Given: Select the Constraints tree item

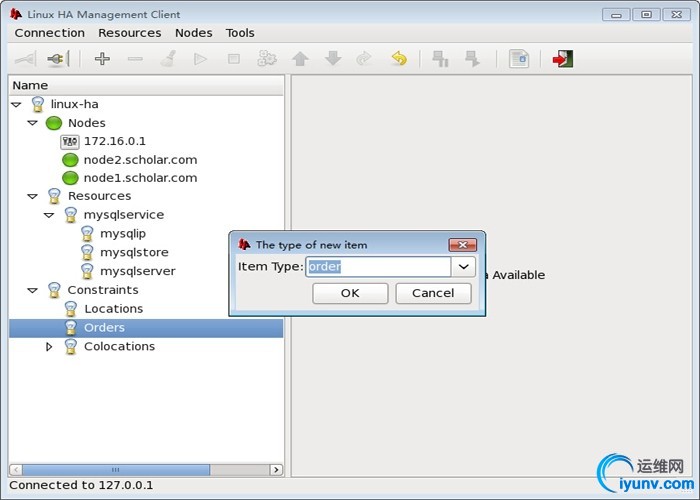Looking at the screenshot, I should (x=103, y=290).
